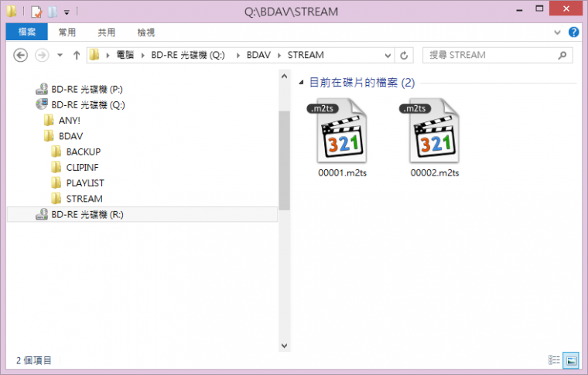This screenshot has width=588, height=375.
Task: Go back with the Back arrow button
Action: coord(21,56)
